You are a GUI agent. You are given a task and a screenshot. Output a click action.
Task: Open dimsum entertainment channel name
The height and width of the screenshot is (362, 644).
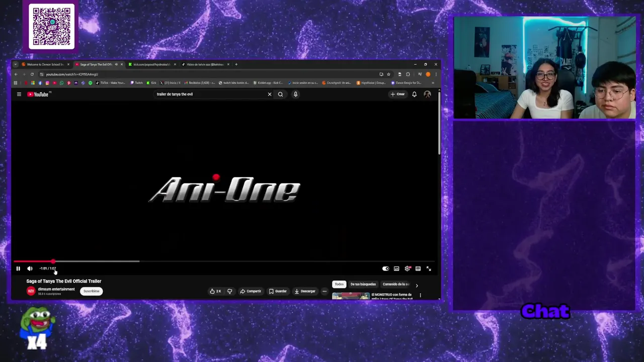point(56,289)
